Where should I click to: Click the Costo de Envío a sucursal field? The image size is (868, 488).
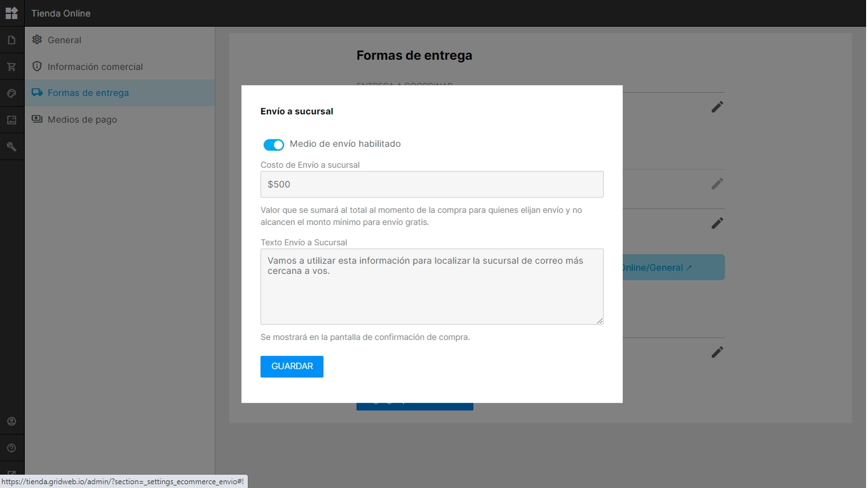pos(432,184)
